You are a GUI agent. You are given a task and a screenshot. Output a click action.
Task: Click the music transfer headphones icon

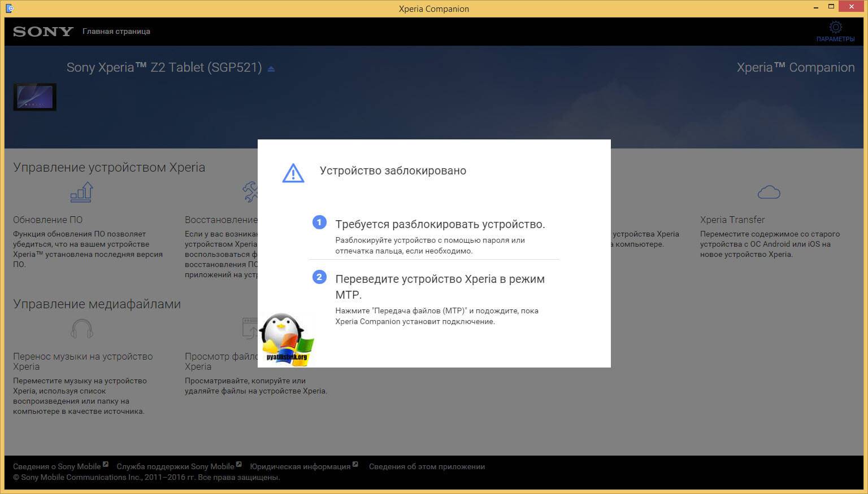(x=82, y=329)
